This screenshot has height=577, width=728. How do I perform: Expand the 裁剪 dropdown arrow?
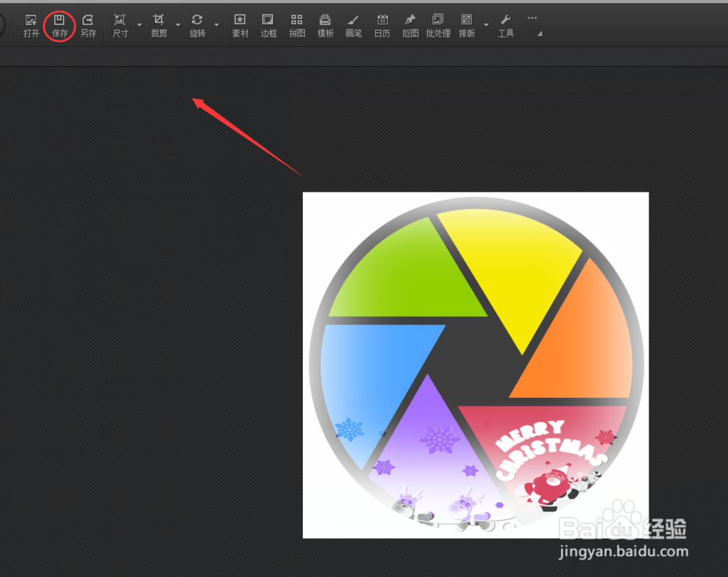[x=178, y=25]
